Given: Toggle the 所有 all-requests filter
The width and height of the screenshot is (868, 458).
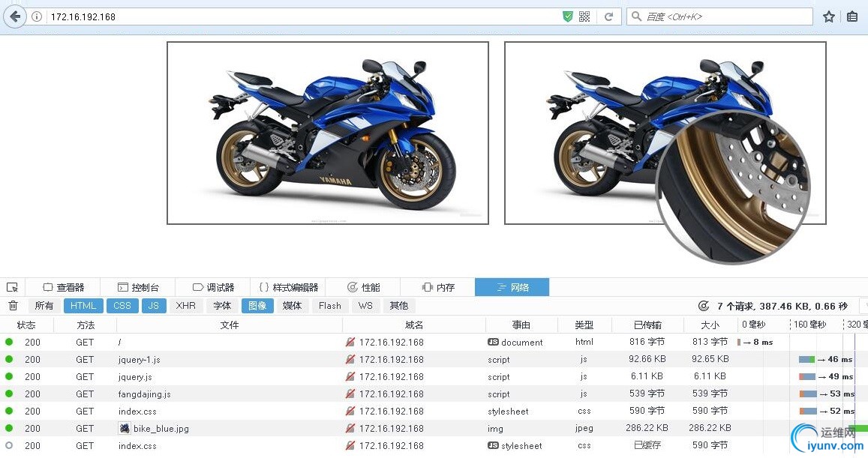Looking at the screenshot, I should (44, 305).
